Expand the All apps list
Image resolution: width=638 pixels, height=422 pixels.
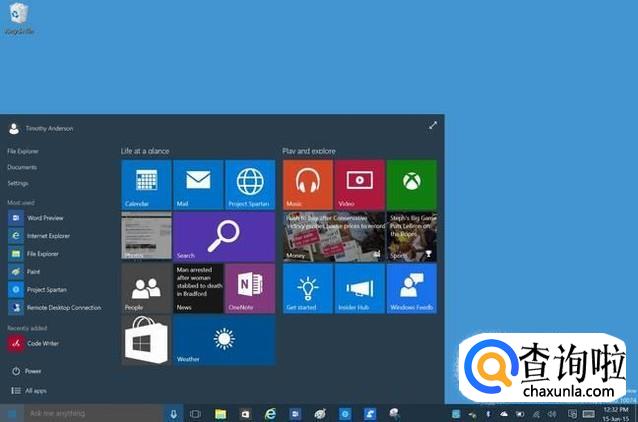click(x=36, y=390)
